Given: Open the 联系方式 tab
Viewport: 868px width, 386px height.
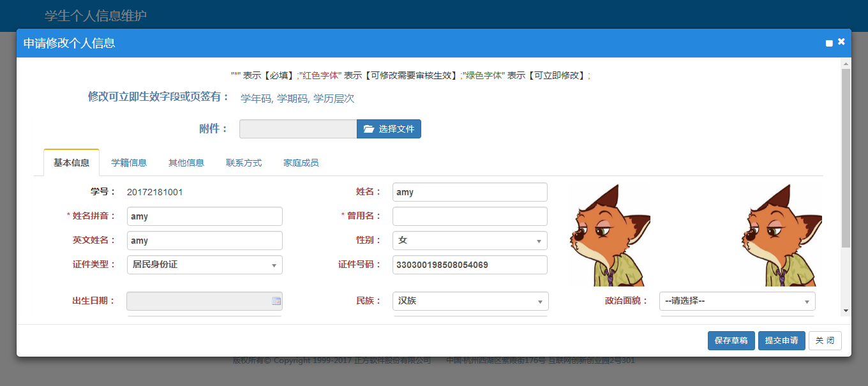Looking at the screenshot, I should (x=244, y=163).
